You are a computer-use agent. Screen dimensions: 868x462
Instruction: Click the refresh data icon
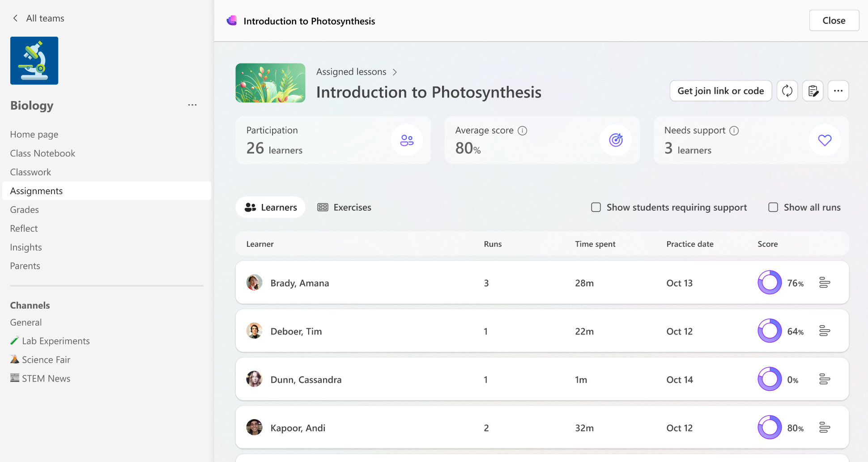(x=787, y=91)
